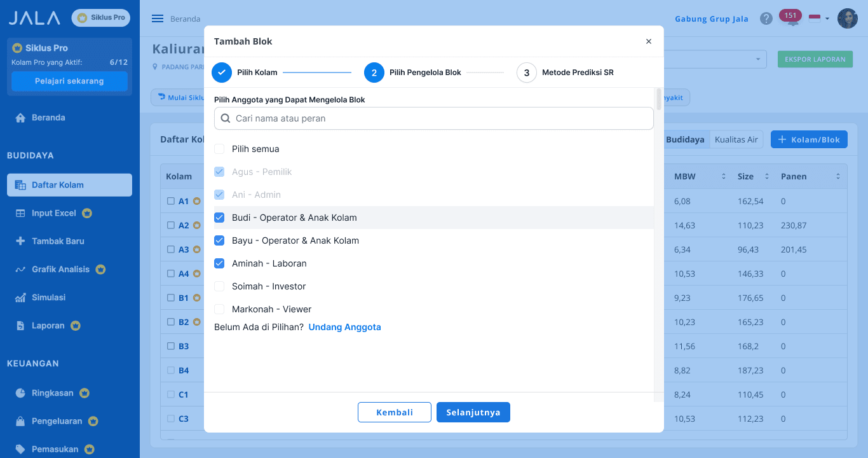The height and width of the screenshot is (458, 868).
Task: Click the Mulai Siklus button
Action: [180, 97]
